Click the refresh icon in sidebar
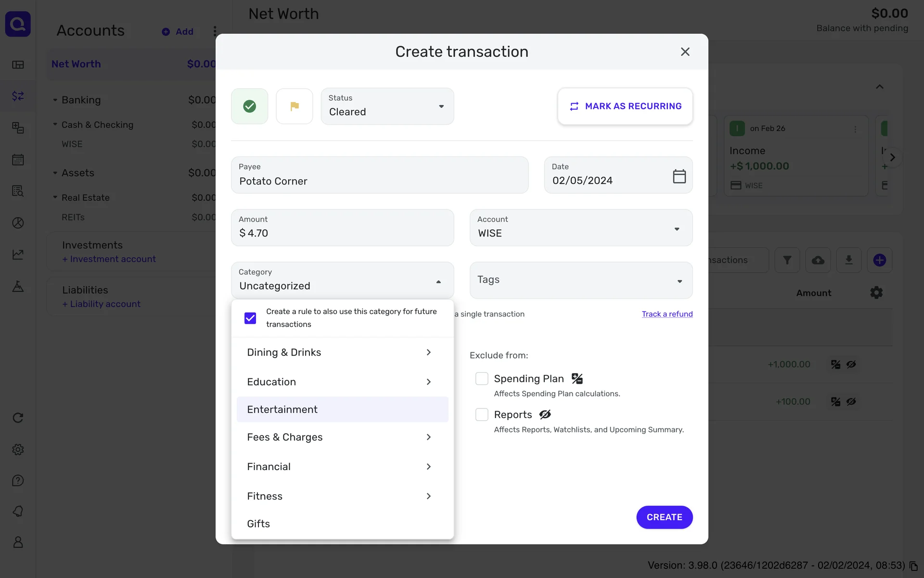 click(18, 418)
